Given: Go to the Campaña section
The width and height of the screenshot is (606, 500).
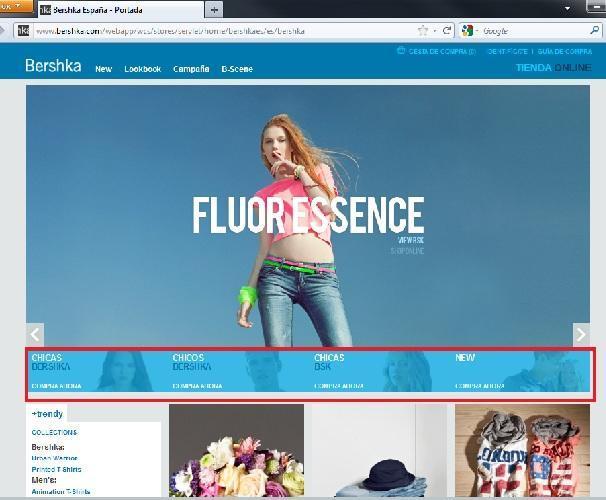Looking at the screenshot, I should tap(190, 69).
